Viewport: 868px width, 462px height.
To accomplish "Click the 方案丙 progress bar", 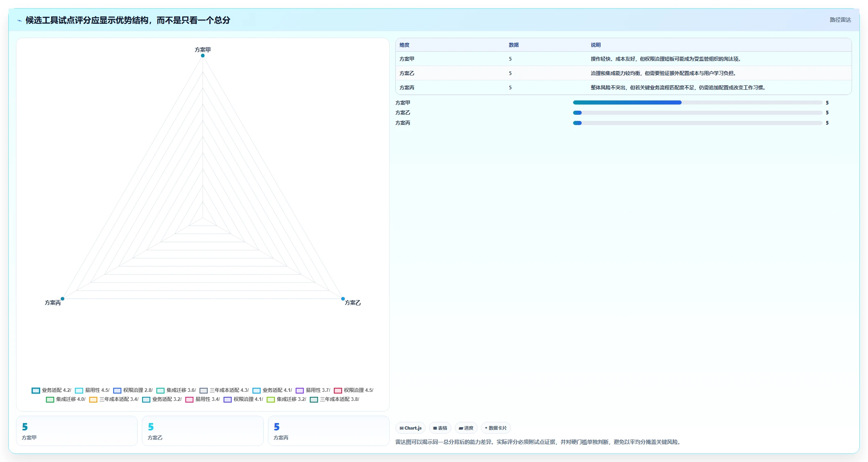I will coord(697,123).
